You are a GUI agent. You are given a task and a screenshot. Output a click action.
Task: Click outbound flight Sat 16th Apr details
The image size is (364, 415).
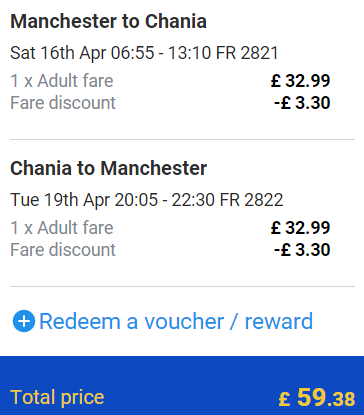point(144,53)
